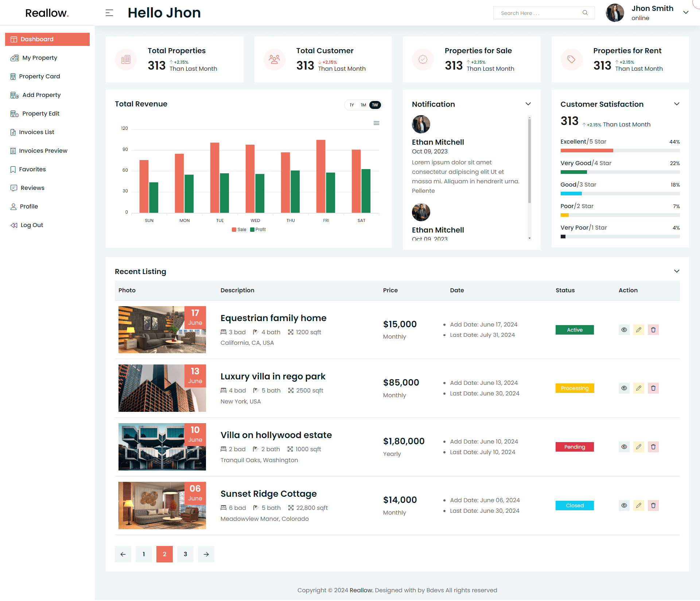This screenshot has height=601, width=700.
Task: Open My Property in sidebar
Action: tap(39, 58)
